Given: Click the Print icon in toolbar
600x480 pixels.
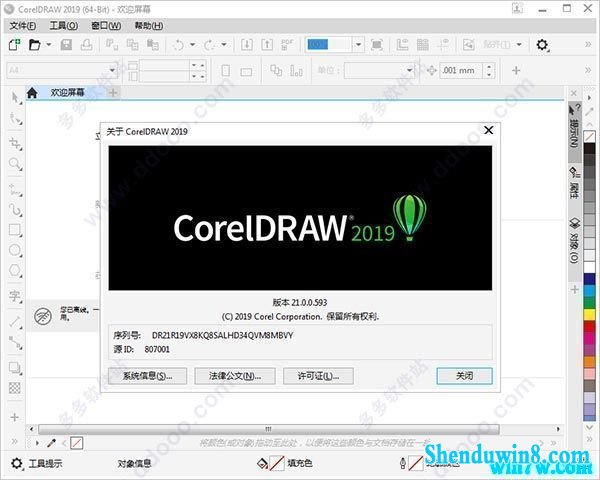Looking at the screenshot, I should coord(86,45).
